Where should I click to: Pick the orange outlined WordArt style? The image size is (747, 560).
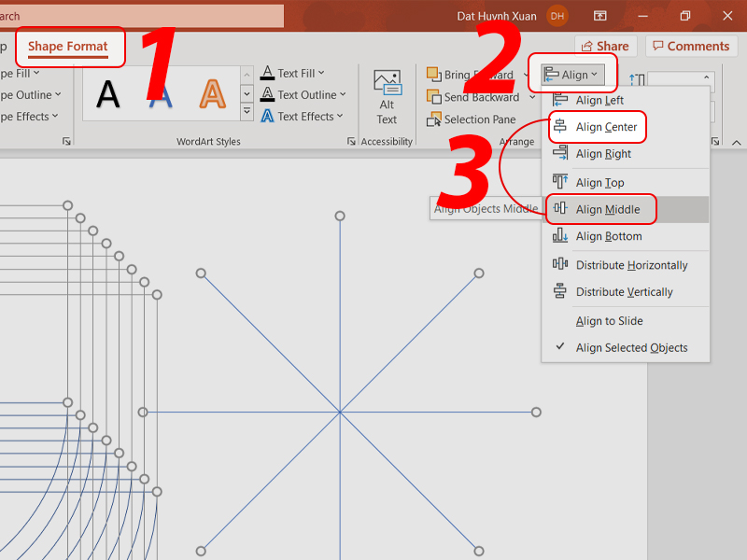(213, 94)
